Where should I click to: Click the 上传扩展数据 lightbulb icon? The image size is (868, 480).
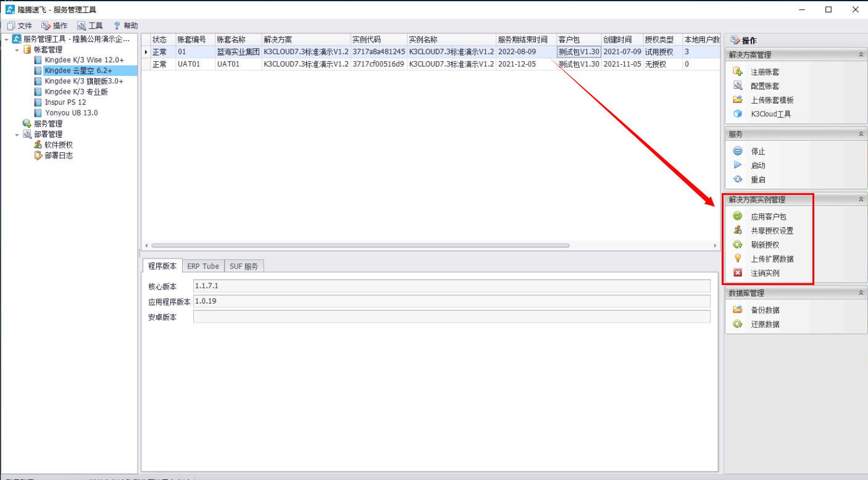pos(737,259)
